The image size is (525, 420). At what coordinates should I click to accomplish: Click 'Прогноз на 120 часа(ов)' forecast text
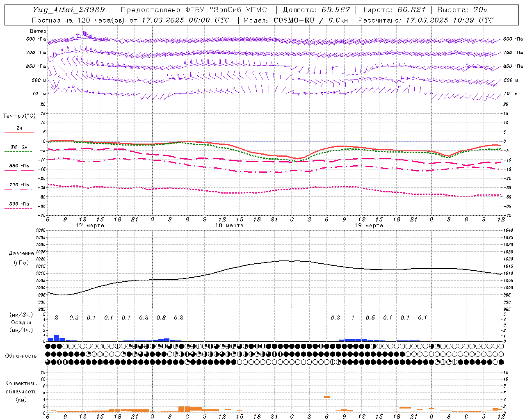click(79, 20)
